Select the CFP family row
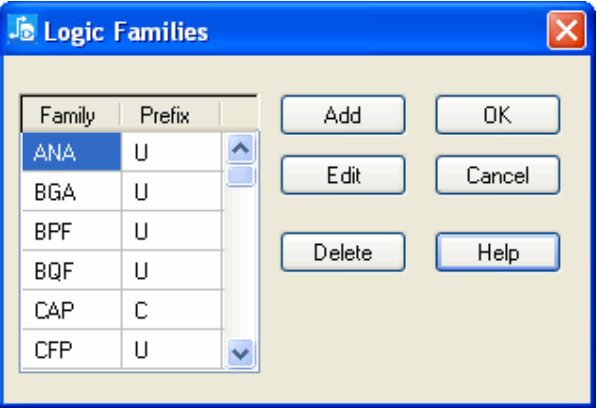This screenshot has width=597, height=408. [122, 349]
